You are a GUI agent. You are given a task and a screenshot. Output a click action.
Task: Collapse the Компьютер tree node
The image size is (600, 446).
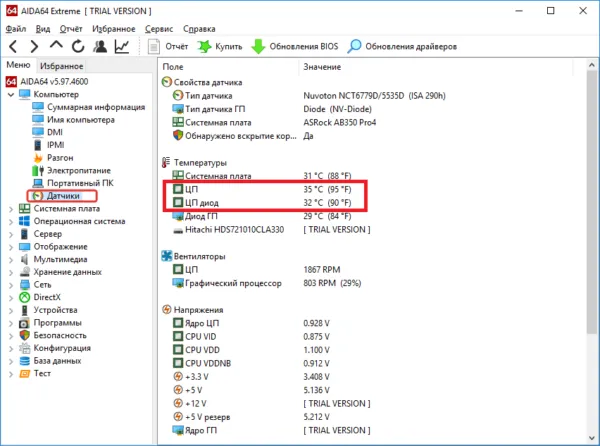(11, 94)
